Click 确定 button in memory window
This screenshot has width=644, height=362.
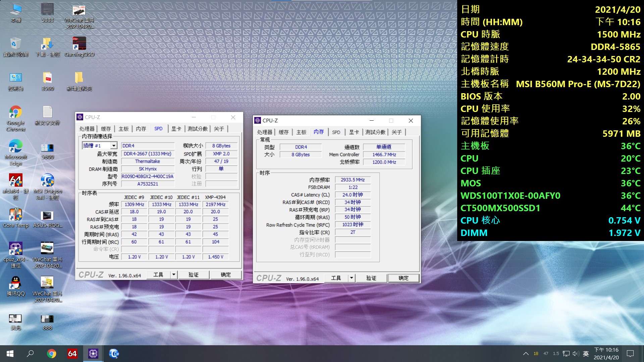[x=404, y=278]
